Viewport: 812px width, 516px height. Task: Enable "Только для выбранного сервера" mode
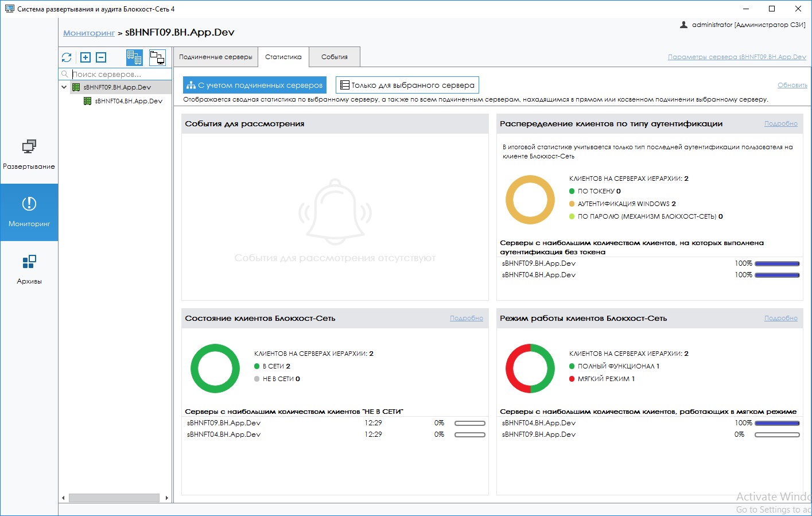[x=407, y=86]
